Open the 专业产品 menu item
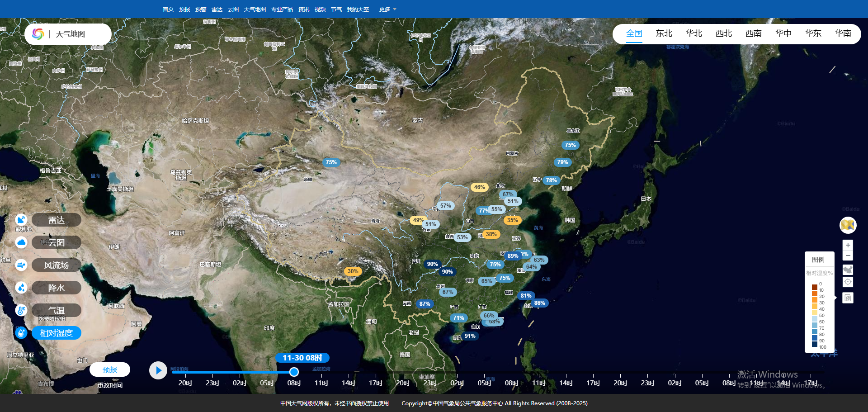 [282, 9]
